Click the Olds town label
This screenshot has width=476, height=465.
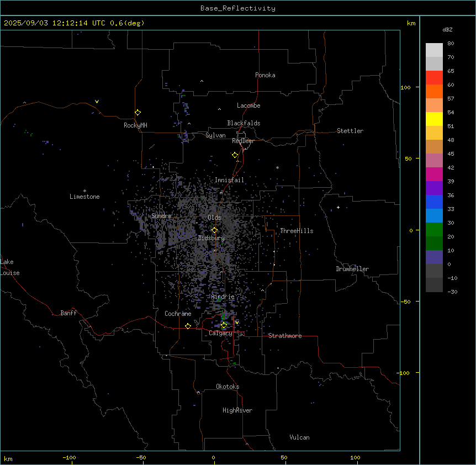[x=214, y=218]
